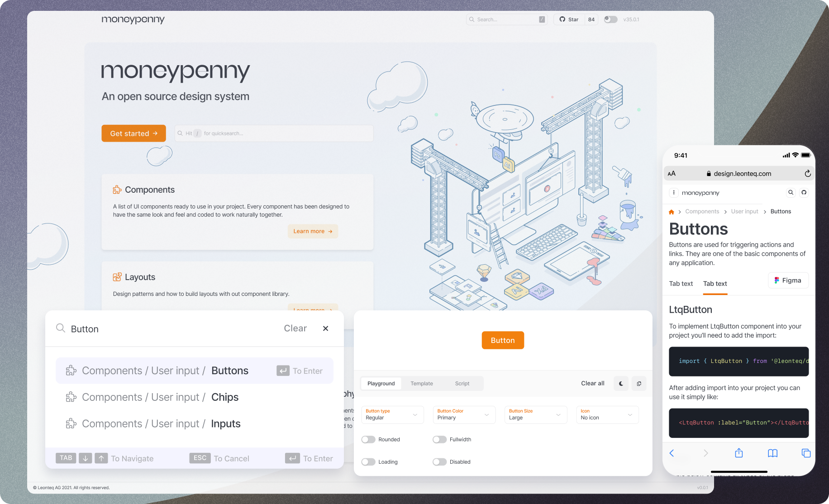Image resolution: width=829 pixels, height=504 pixels.
Task: Open search on the mobile site header
Action: tap(791, 192)
